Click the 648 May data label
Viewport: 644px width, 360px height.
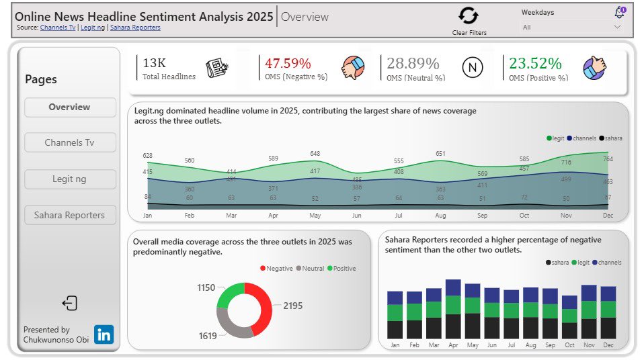[315, 154]
